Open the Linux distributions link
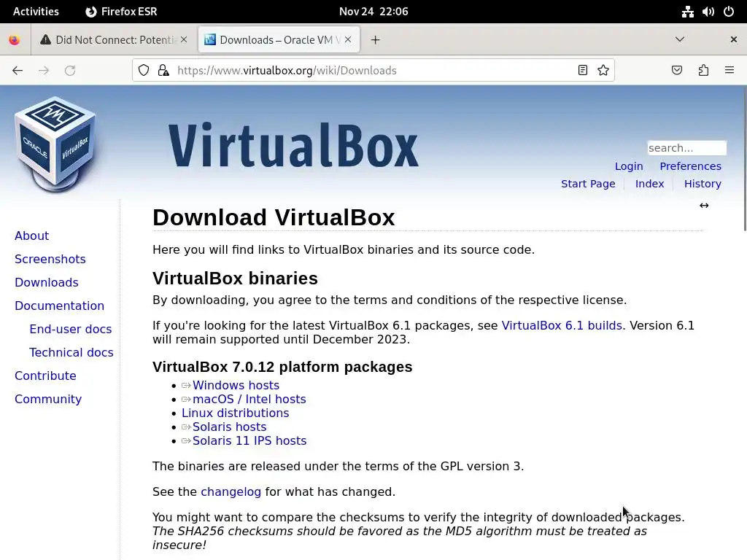 click(x=236, y=413)
